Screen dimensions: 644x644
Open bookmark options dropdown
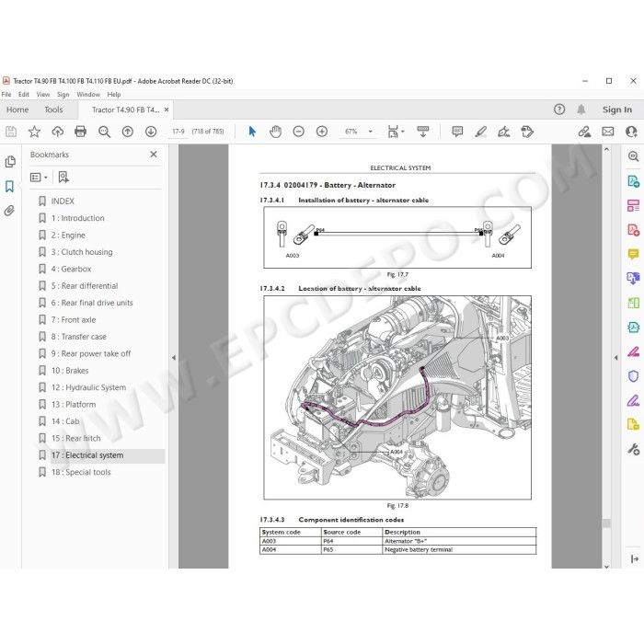pos(39,178)
